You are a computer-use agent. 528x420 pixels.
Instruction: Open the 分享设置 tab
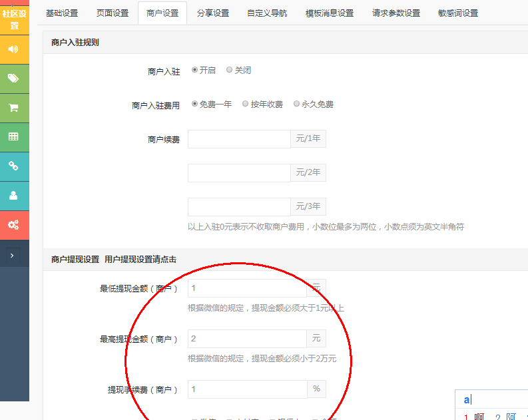[x=213, y=13]
